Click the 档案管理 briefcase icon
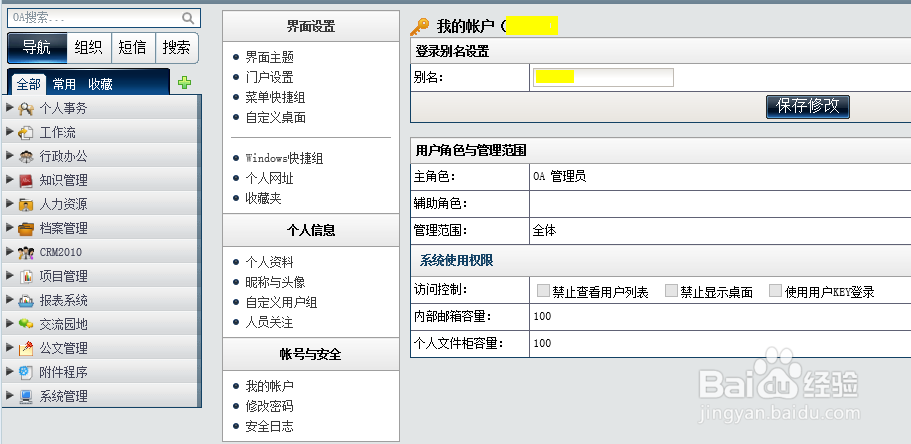This screenshot has width=911, height=444. [26, 228]
